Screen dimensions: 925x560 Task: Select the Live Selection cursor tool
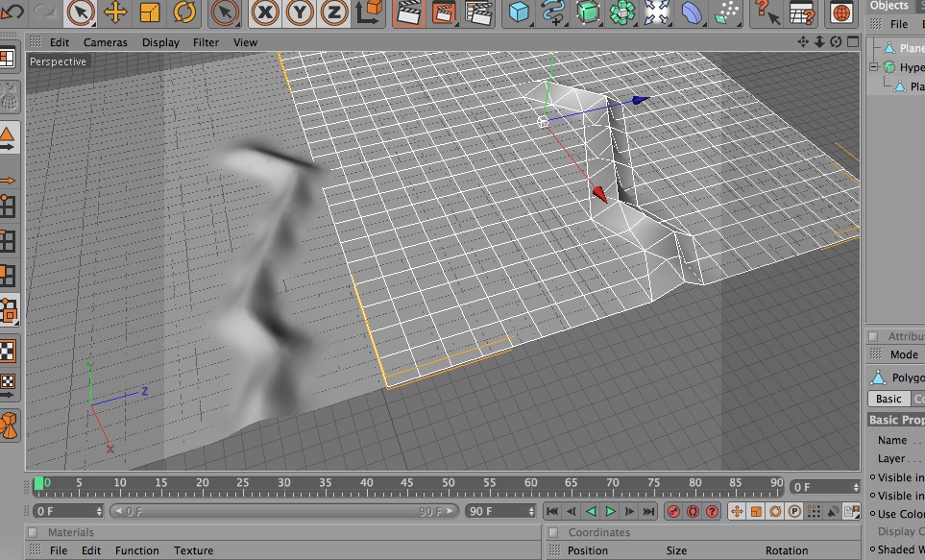pos(81,12)
